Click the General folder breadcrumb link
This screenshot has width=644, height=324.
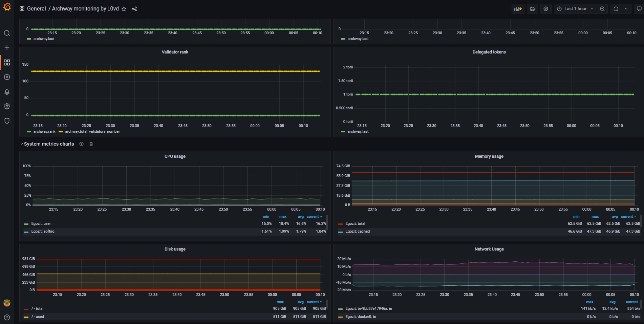(36, 9)
